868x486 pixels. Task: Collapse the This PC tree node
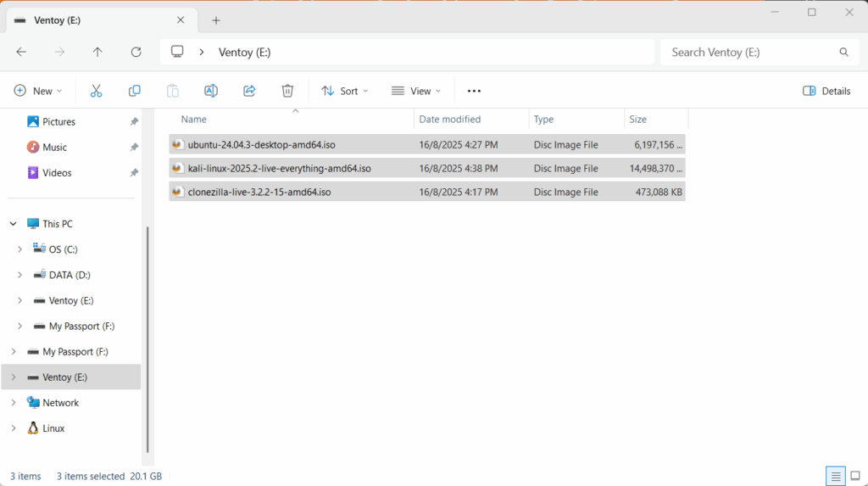[13, 224]
